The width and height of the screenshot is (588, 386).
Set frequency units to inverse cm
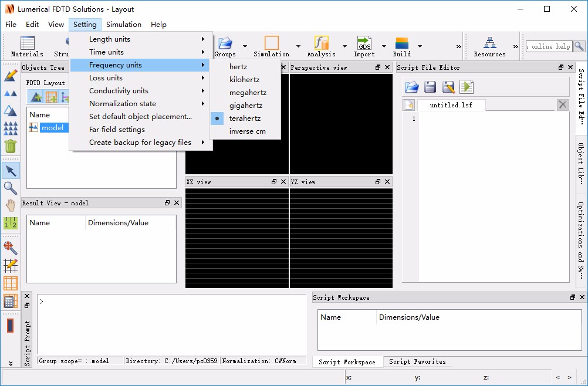tap(247, 131)
